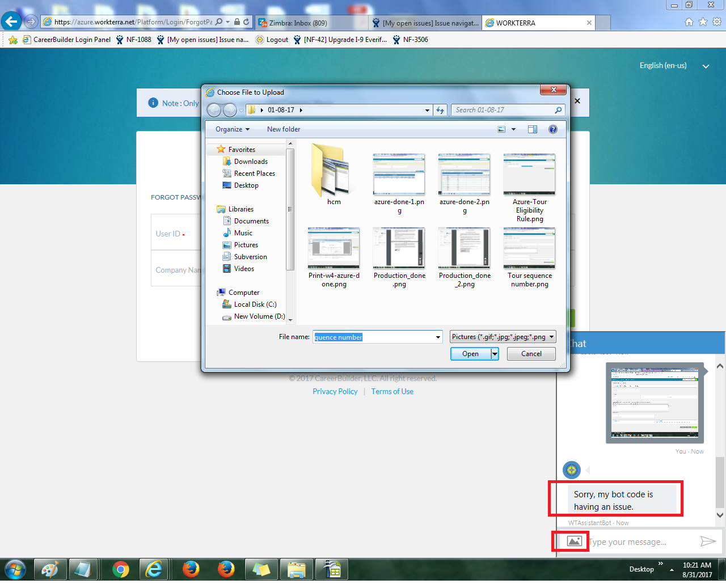Open the Privacy Policy link

[335, 391]
